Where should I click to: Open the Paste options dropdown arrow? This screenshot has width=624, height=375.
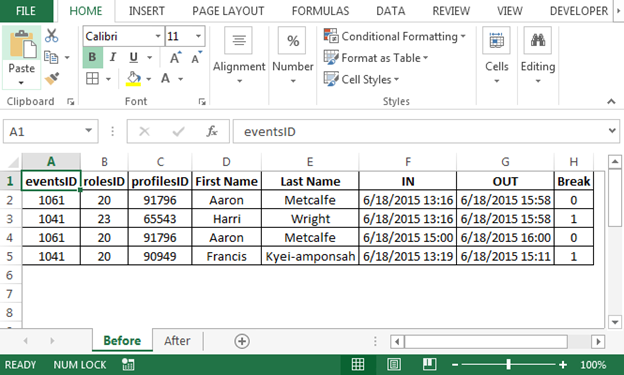(x=21, y=83)
